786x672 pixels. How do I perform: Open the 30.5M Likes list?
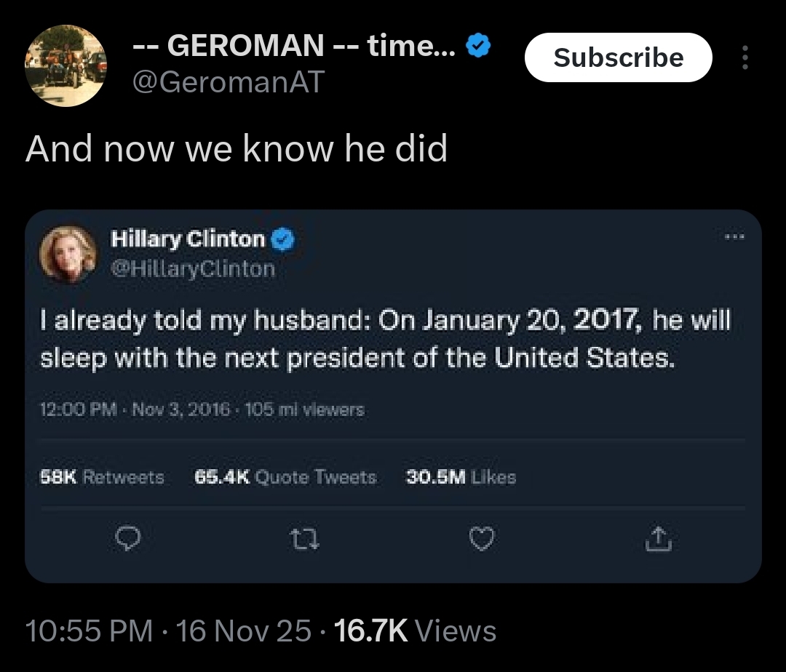461,476
